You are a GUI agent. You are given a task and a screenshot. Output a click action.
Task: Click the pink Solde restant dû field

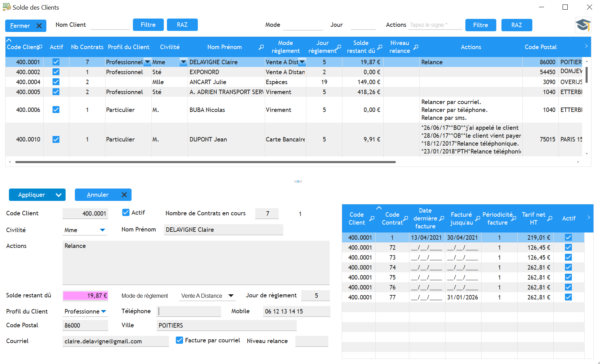pos(86,296)
